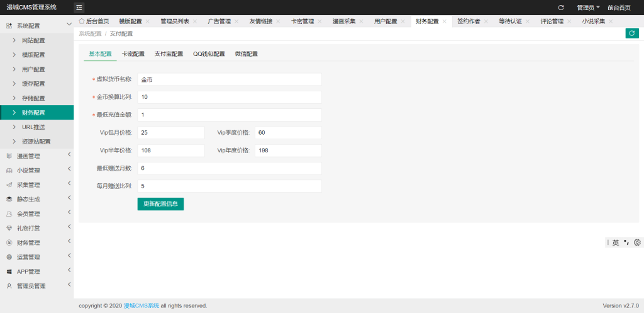This screenshot has width=644, height=313.
Task: Go to 前台首页 link
Action: [x=619, y=8]
